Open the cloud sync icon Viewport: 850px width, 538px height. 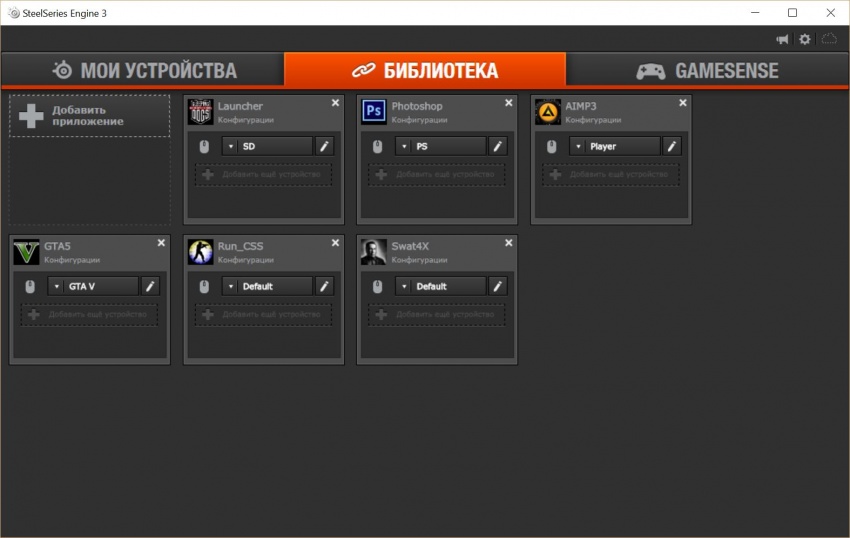click(x=829, y=39)
